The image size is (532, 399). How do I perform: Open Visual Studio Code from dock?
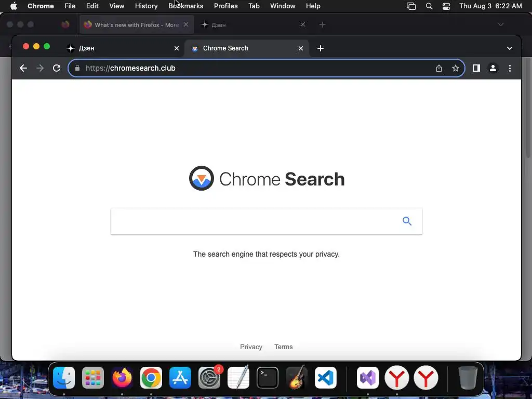pos(326,378)
